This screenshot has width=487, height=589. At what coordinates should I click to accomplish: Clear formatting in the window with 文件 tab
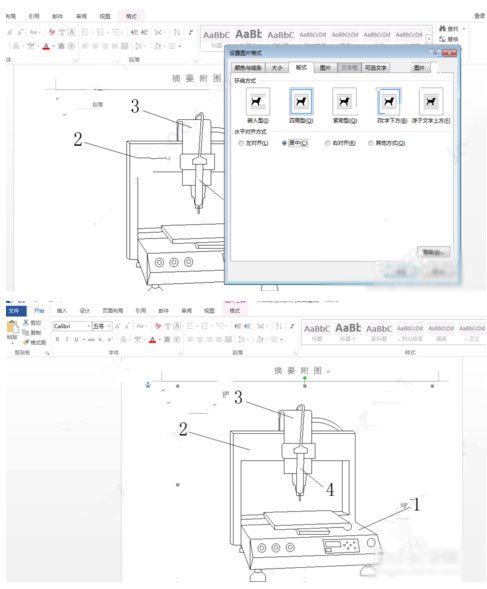point(158,326)
